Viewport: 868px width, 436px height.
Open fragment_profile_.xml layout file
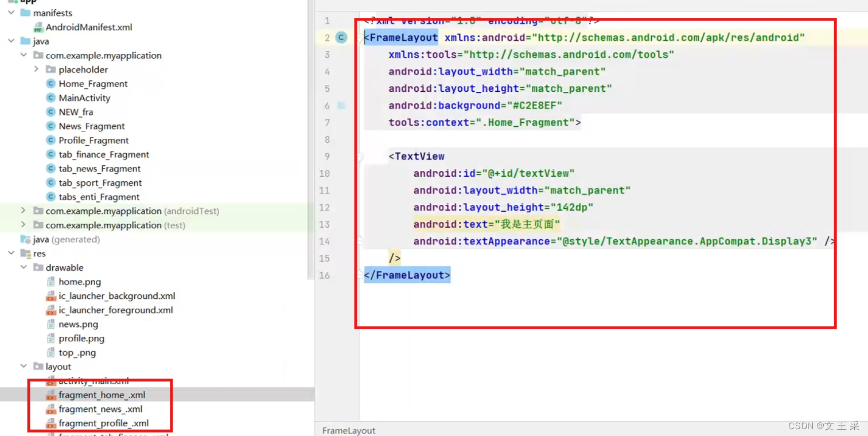click(x=104, y=423)
